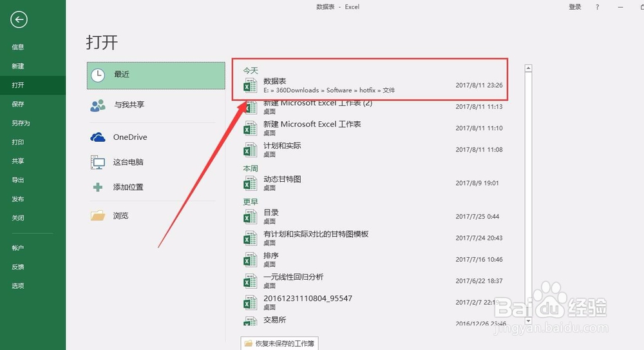Click Excel icon next to 新建 Microsoft Excel 工作表

[x=250, y=129]
